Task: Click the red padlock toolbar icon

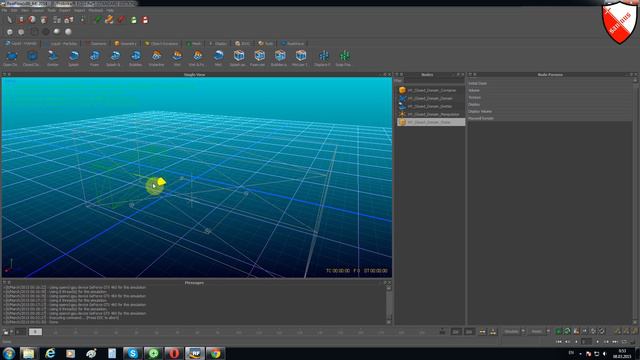Action: click(145, 20)
